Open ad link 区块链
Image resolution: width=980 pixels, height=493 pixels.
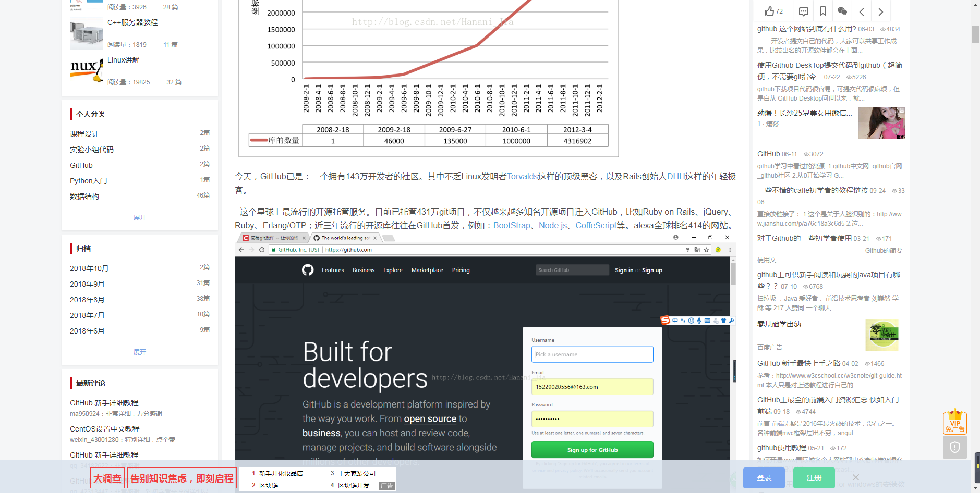pos(268,485)
